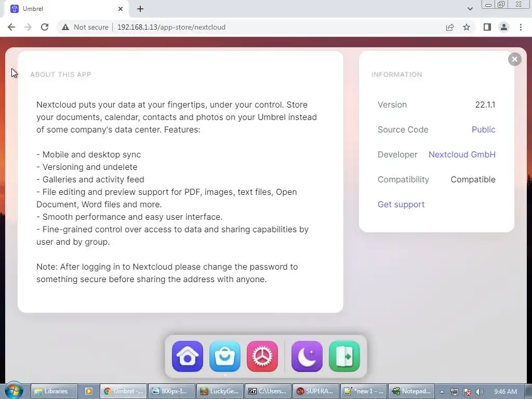Open the Settings gear dock icon
Viewport: 532px width, 399px height.
tap(262, 356)
